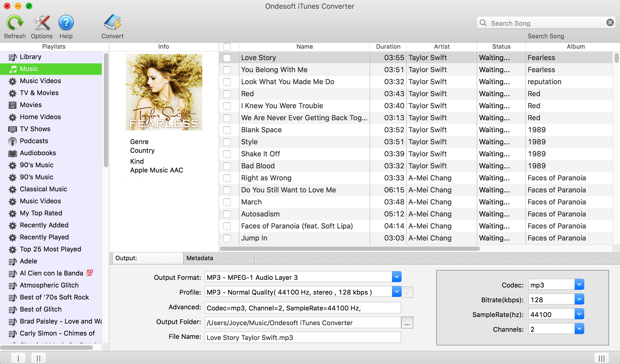
Task: Click the play control button
Action: tap(19, 356)
